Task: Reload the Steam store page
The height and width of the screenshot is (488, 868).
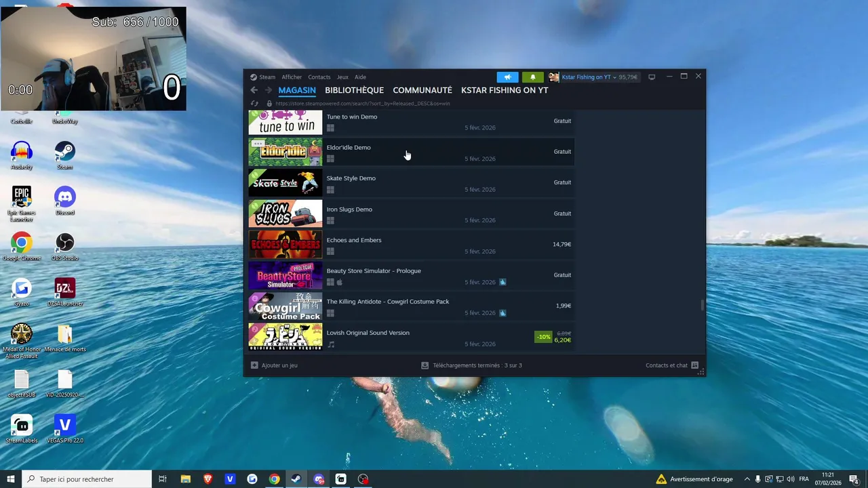Action: pos(254,104)
